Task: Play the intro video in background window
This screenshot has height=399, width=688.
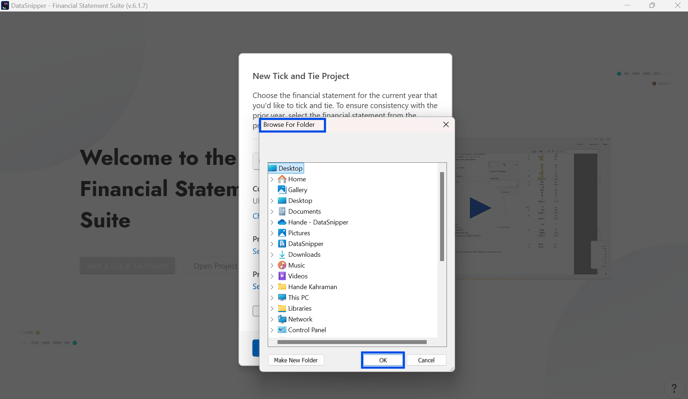Action: (480, 208)
